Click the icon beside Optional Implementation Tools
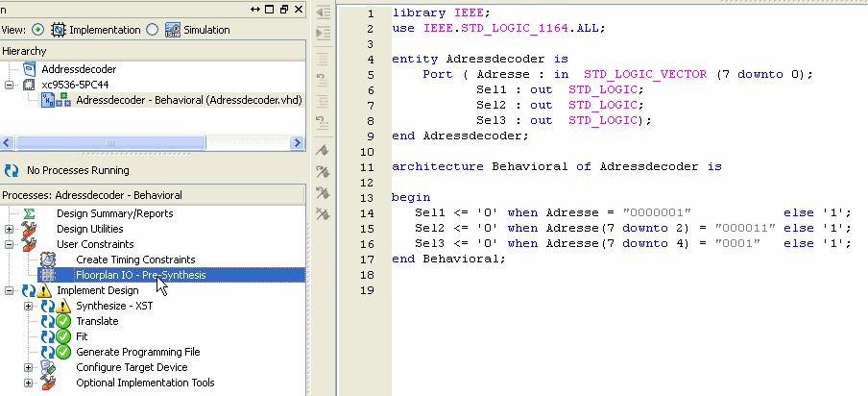Image resolution: width=868 pixels, height=396 pixels. pyautogui.click(x=48, y=383)
